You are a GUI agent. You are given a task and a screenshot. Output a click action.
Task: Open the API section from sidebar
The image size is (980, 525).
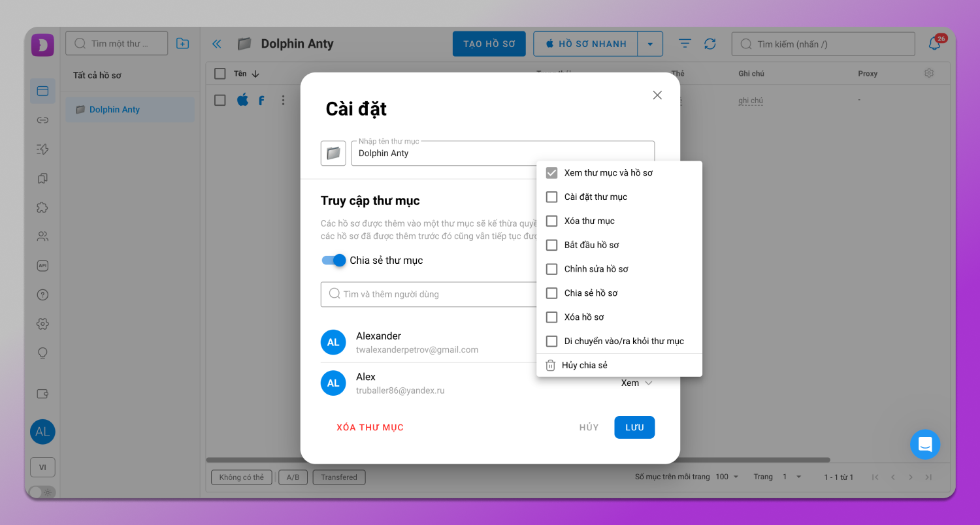[42, 265]
